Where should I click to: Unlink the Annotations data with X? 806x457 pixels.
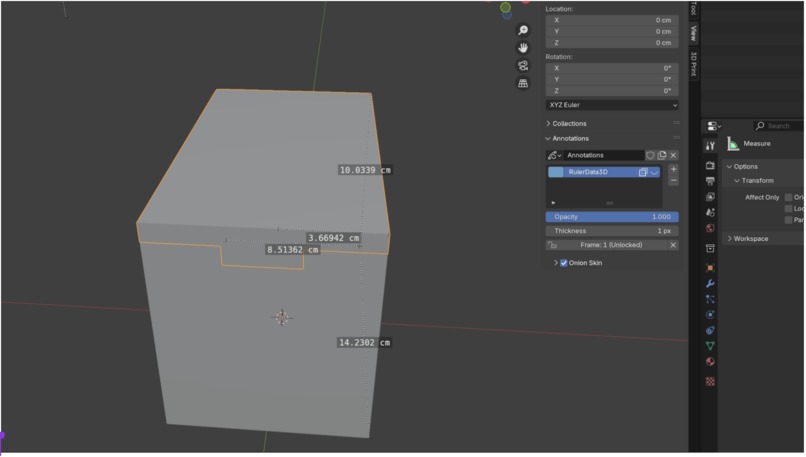tap(673, 155)
